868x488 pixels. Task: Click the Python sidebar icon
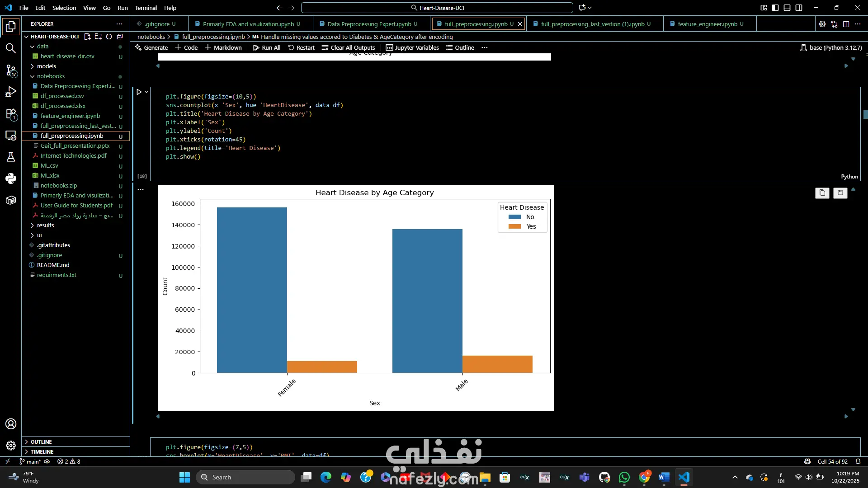pyautogui.click(x=11, y=178)
